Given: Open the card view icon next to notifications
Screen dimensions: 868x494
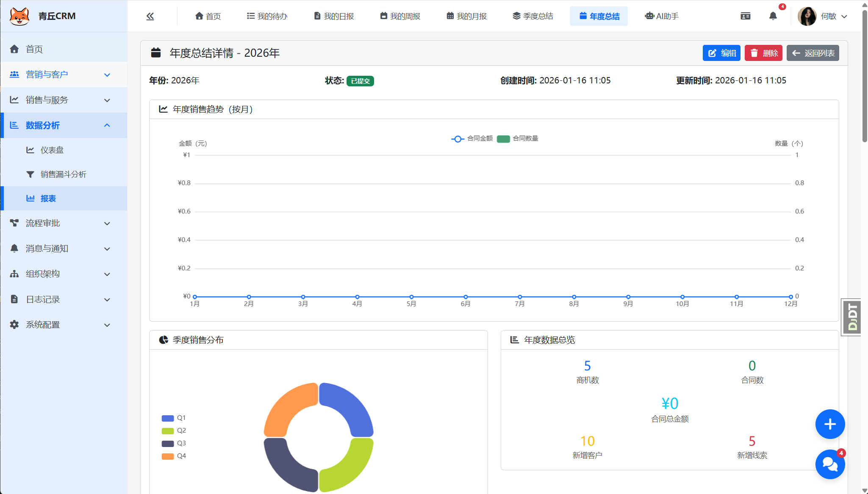Looking at the screenshot, I should click(x=745, y=16).
